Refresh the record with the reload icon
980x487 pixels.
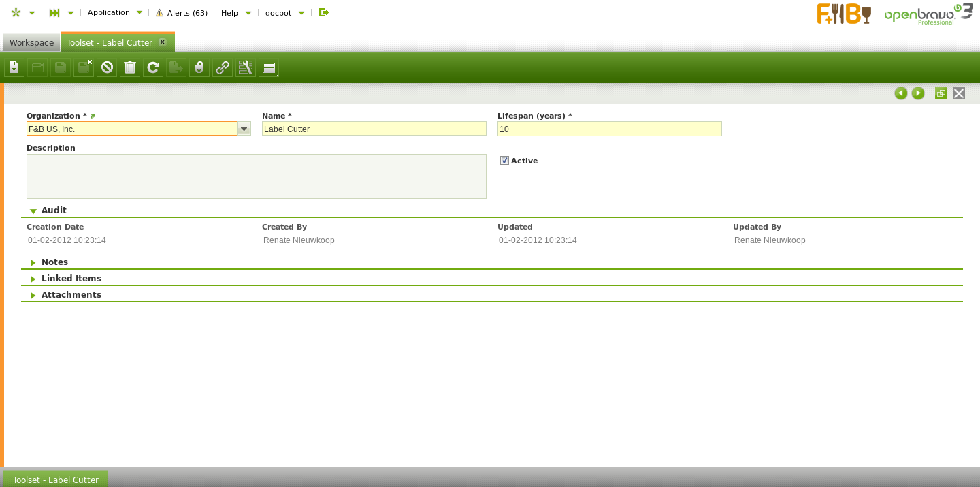153,67
